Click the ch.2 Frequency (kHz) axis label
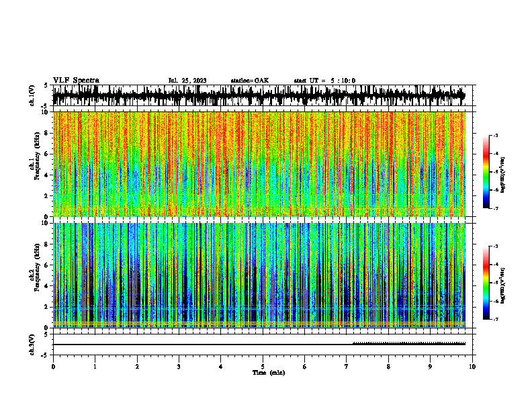 tap(34, 275)
